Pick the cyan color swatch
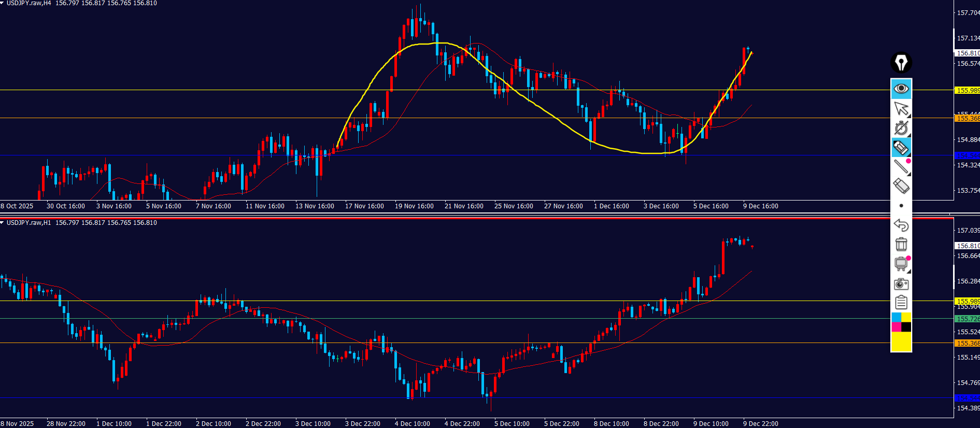 pos(896,317)
